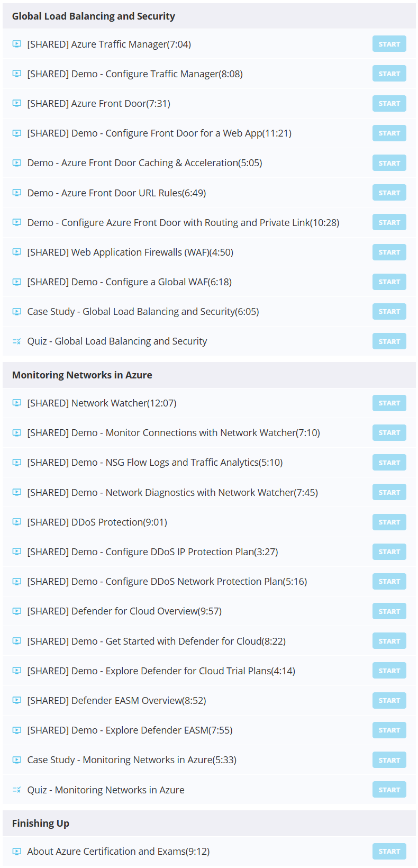Open Case Study - Global Load Balancing and Security
The image size is (418, 868).
tap(143, 311)
